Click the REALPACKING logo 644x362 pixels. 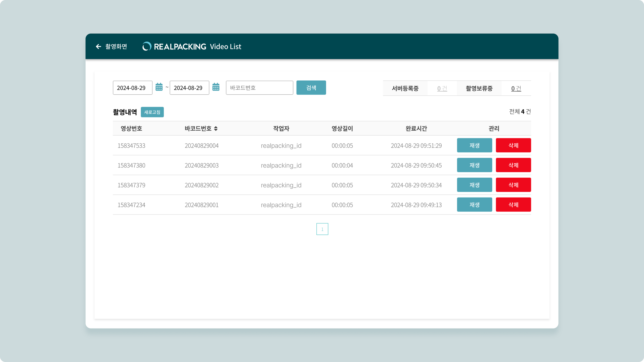coord(174,47)
